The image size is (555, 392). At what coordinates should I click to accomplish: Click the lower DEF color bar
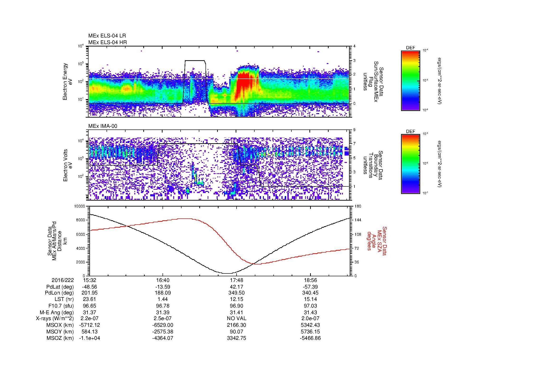tap(410, 164)
